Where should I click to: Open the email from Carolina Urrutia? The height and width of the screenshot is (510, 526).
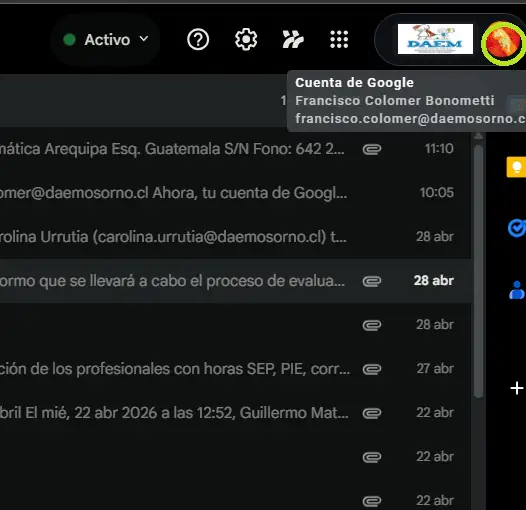pyautogui.click(x=235, y=237)
